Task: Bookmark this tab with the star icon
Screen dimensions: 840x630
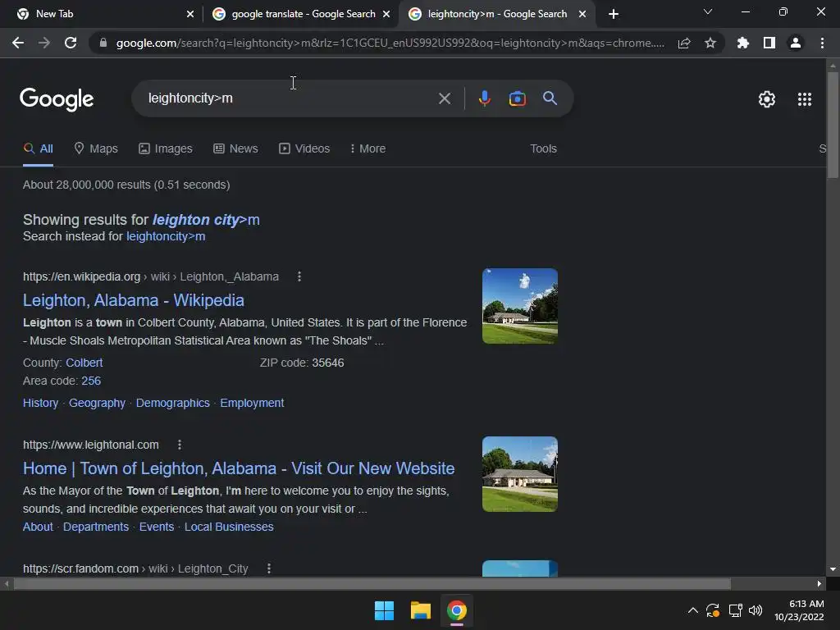Action: pyautogui.click(x=710, y=43)
